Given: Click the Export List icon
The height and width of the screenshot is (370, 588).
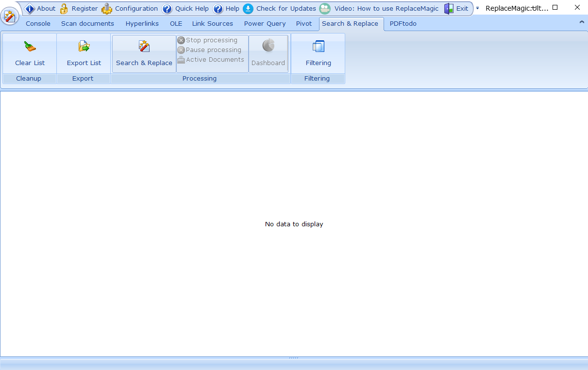Looking at the screenshot, I should pyautogui.click(x=84, y=47).
